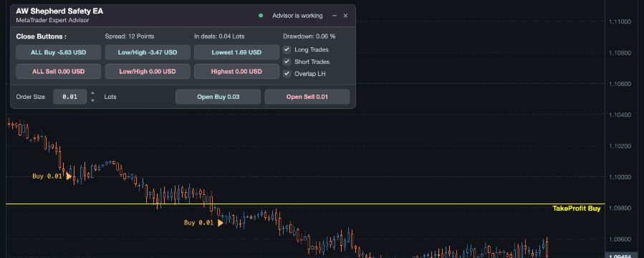Viewport: 644px width, 258px height.
Task: Close the Lowest 1.69 USD order
Action: coord(236,52)
